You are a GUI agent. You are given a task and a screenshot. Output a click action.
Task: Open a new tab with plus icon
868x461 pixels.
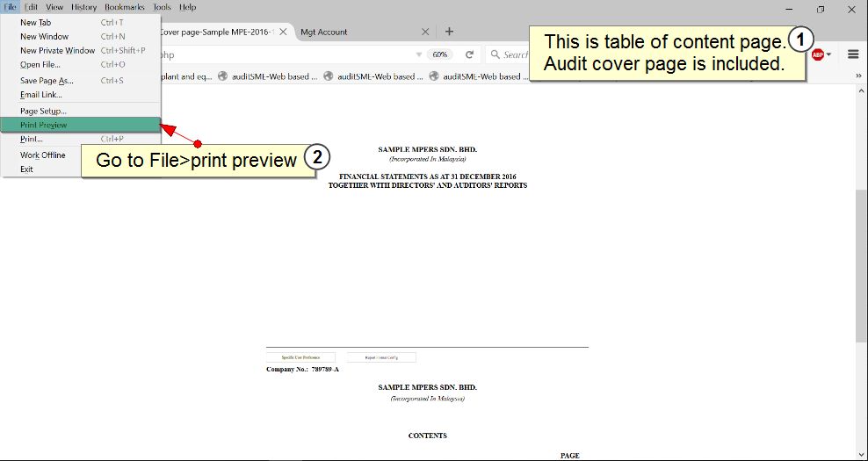(449, 32)
